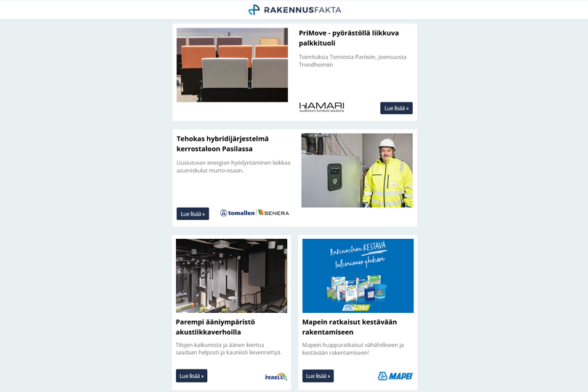This screenshot has height=392, width=588.
Task: Select text Uusiutuvan energian hyödyntäminen leikkaa asumiskulut
Action: pos(233,167)
